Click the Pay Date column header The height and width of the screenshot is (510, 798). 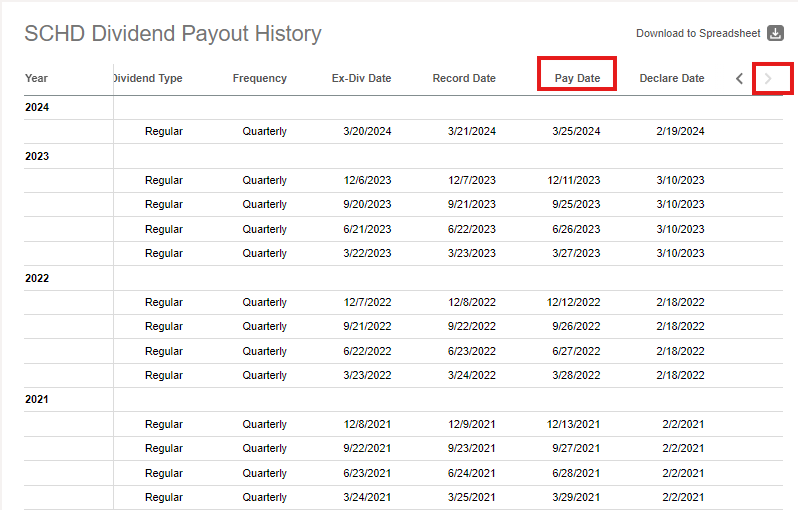[577, 78]
